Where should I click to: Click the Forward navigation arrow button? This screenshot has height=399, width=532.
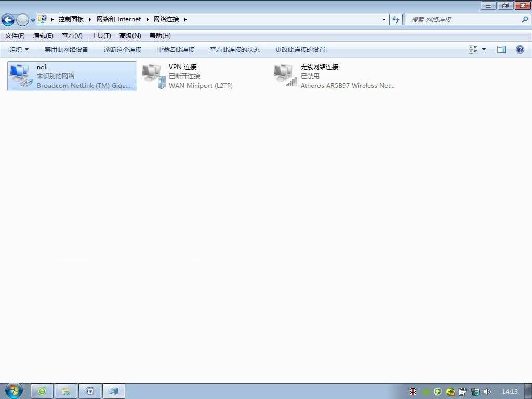click(22, 20)
